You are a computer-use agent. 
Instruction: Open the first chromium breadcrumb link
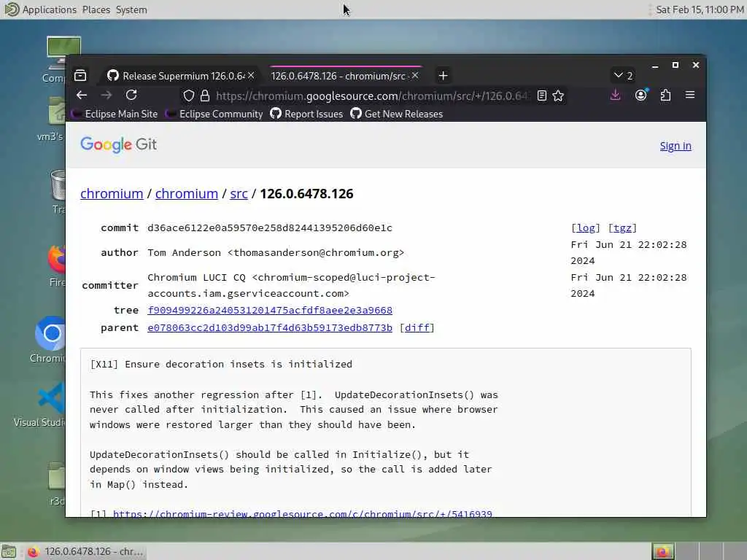(112, 194)
